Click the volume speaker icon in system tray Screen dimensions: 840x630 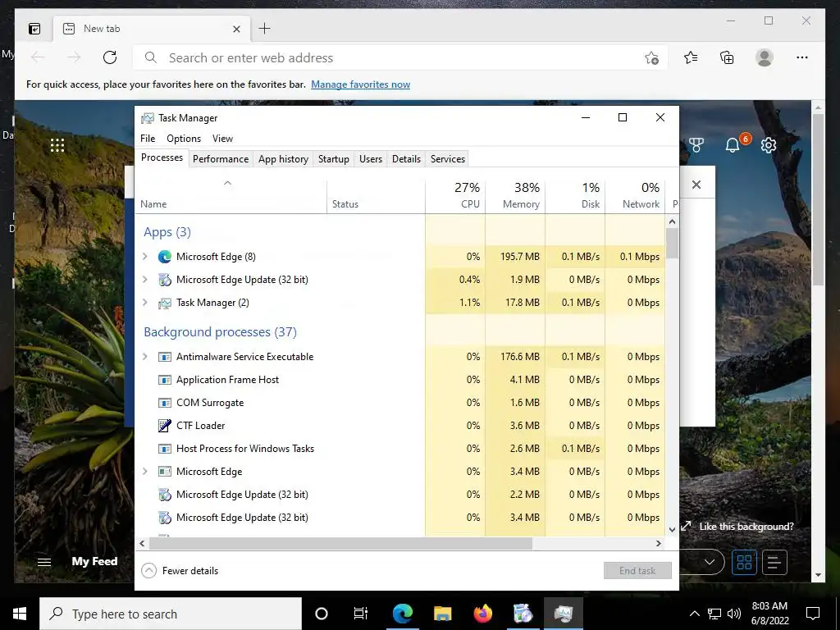[x=734, y=614]
